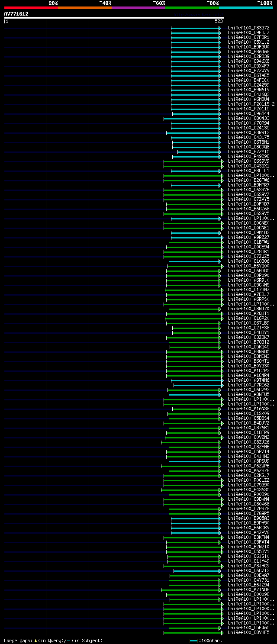
Task: Click the UniRef100_P83372 hit label
Action: [x=248, y=28]
